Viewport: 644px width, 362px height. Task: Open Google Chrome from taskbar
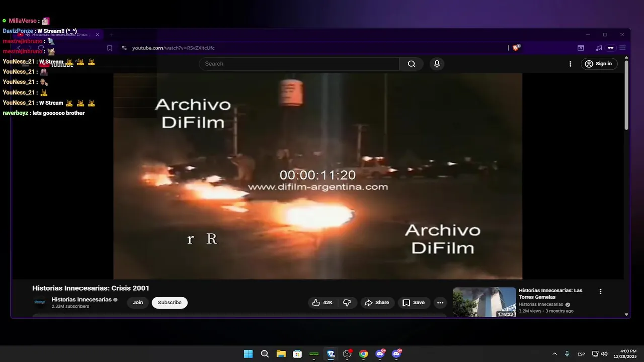(363, 354)
